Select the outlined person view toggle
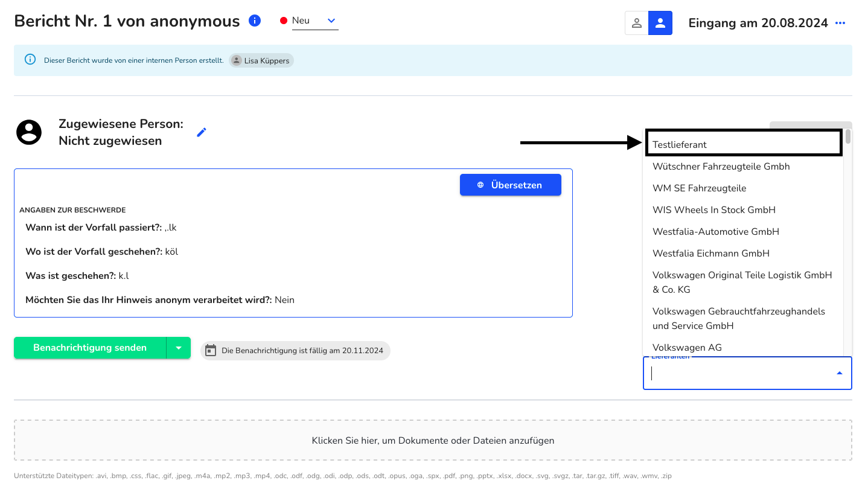The height and width of the screenshot is (489, 868). 636,23
